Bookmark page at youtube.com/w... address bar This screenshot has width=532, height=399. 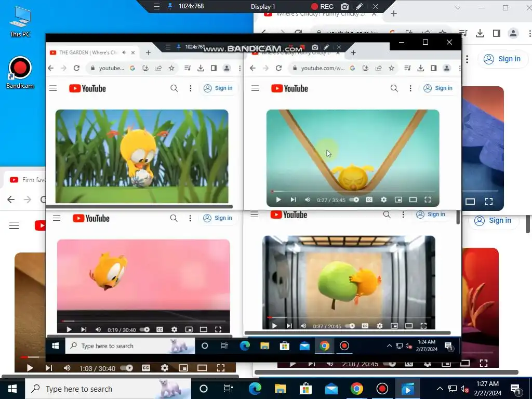pyautogui.click(x=392, y=68)
